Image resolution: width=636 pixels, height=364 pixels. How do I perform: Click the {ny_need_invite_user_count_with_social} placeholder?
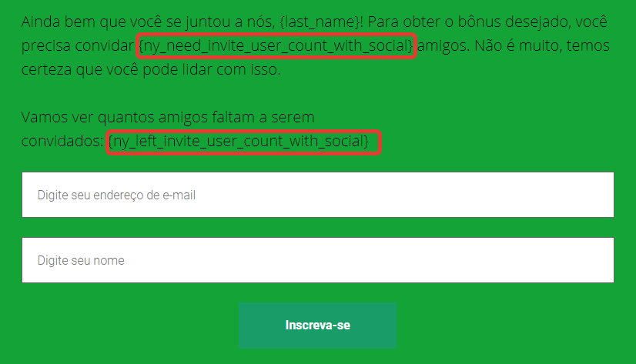click(276, 46)
